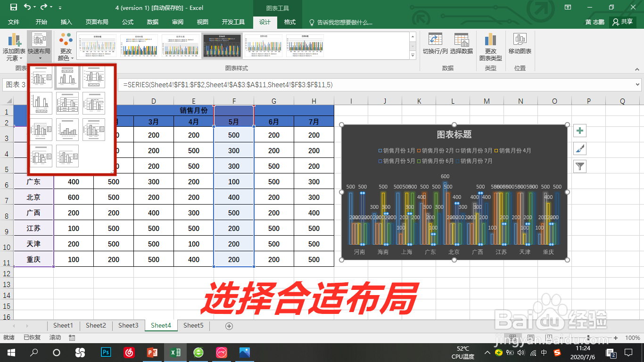The height and width of the screenshot is (362, 644).
Task: Click the Excel icon in the taskbar
Action: click(x=175, y=352)
